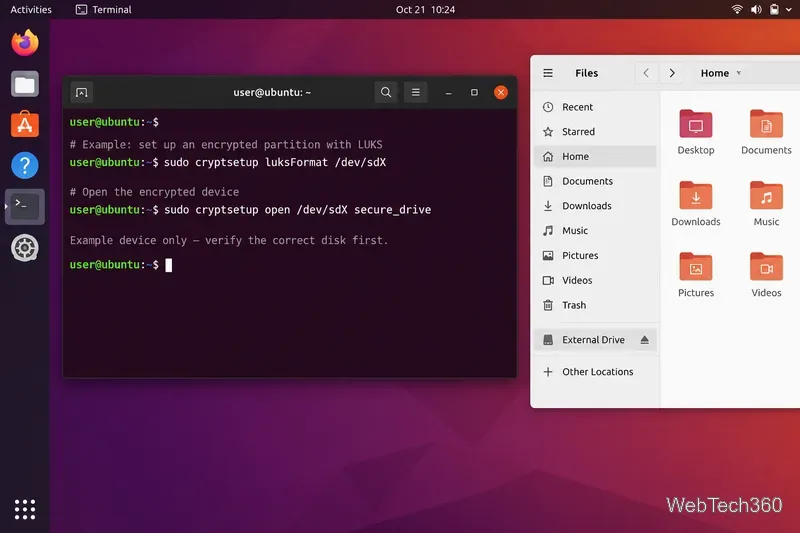Click the new tab icon in Terminal

coord(82,92)
